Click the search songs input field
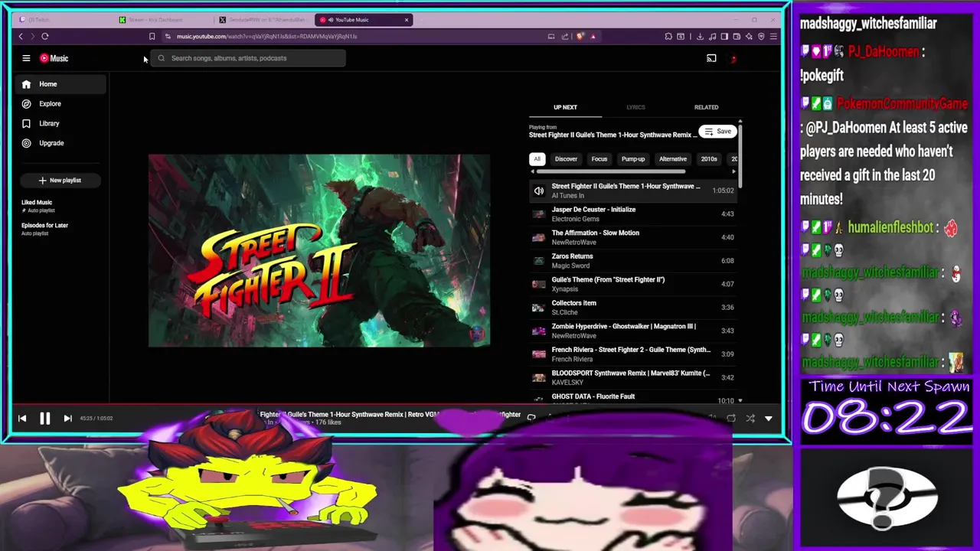Image resolution: width=980 pixels, height=551 pixels. tap(248, 58)
